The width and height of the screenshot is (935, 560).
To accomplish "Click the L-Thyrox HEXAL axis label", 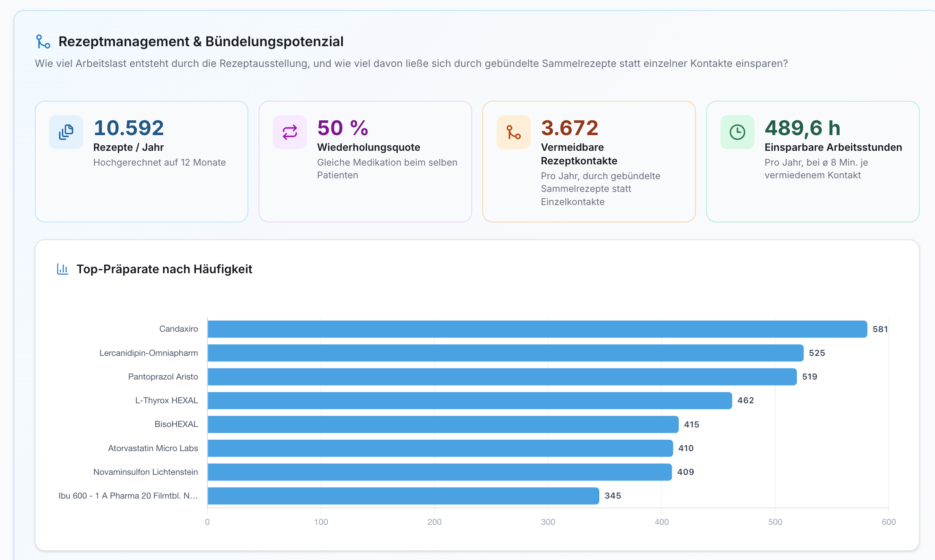I will (167, 400).
